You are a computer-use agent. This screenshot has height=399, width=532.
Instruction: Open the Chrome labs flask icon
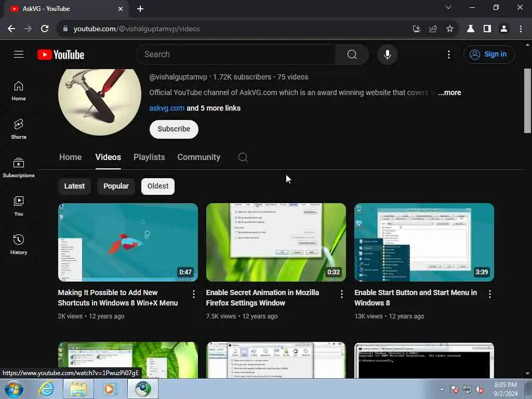[x=471, y=29]
